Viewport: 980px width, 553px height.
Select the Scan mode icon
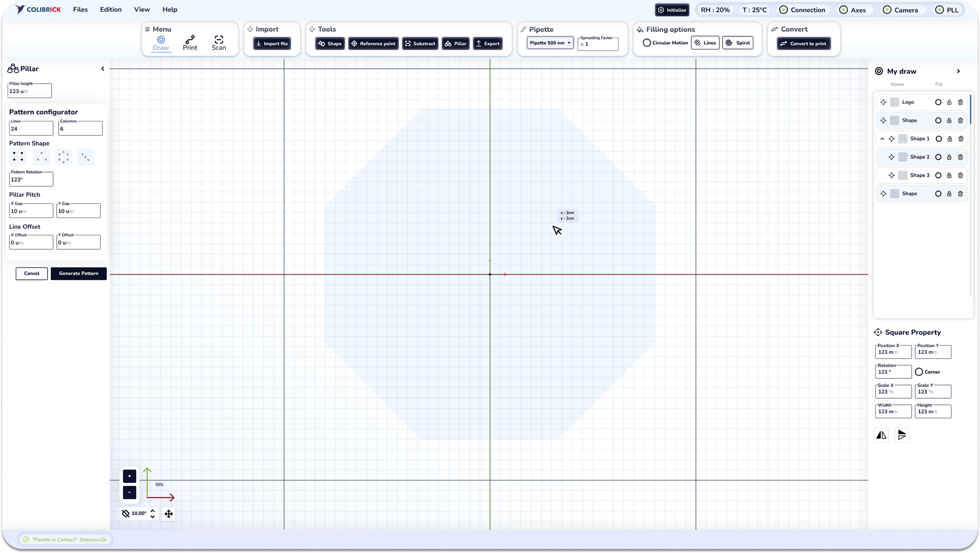[x=218, y=40]
